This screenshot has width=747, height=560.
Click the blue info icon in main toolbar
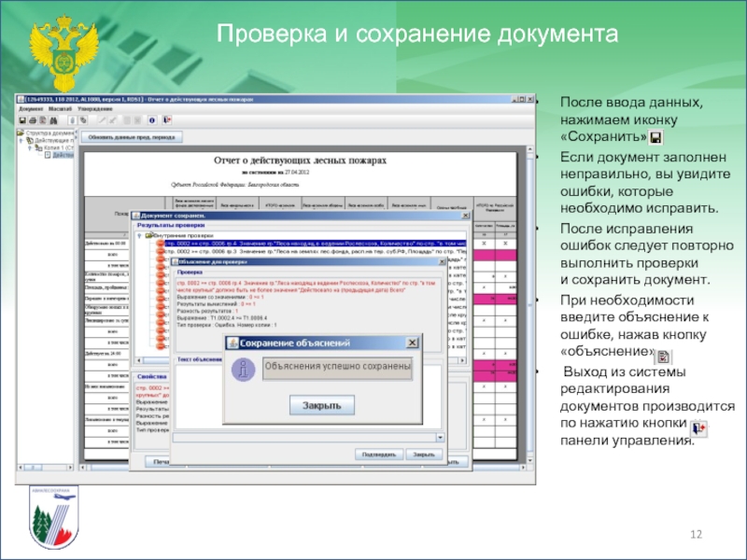pos(151,120)
